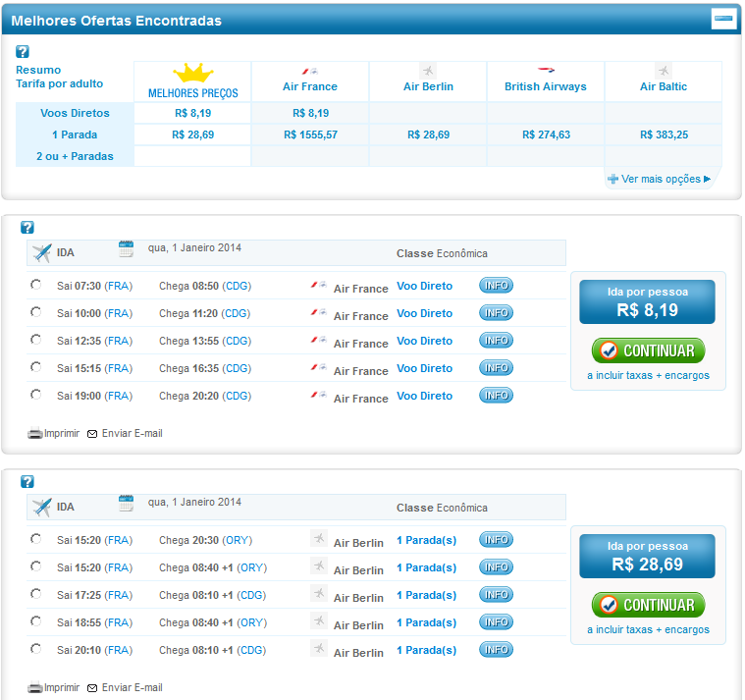Open INFO for 07:30 Air France flight
This screenshot has height=700, width=745.
pyautogui.click(x=496, y=285)
